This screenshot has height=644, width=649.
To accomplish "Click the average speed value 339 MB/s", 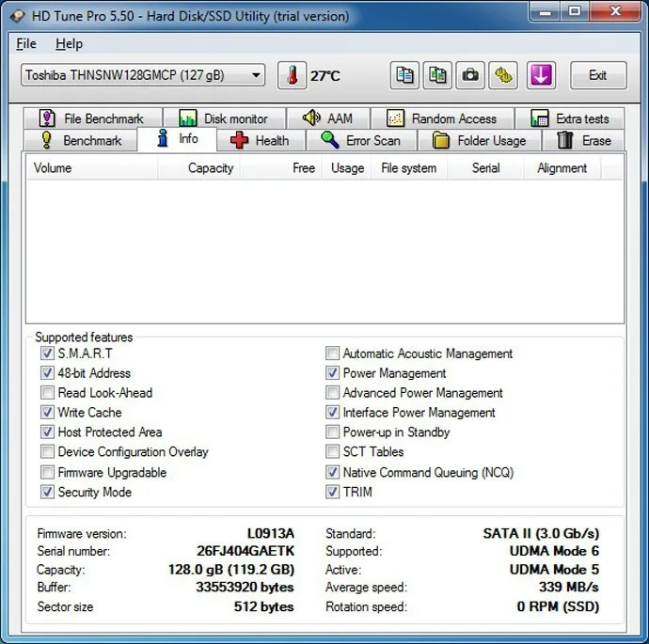I will 569,587.
